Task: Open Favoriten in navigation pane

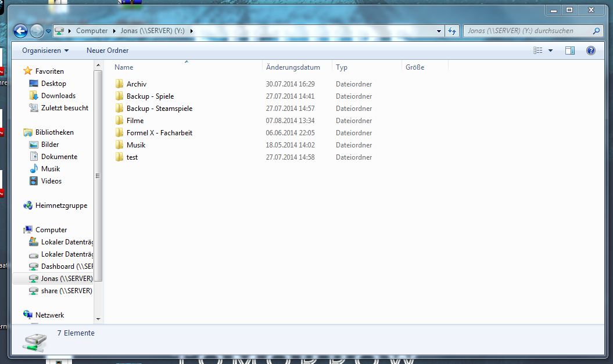Action: coord(49,71)
